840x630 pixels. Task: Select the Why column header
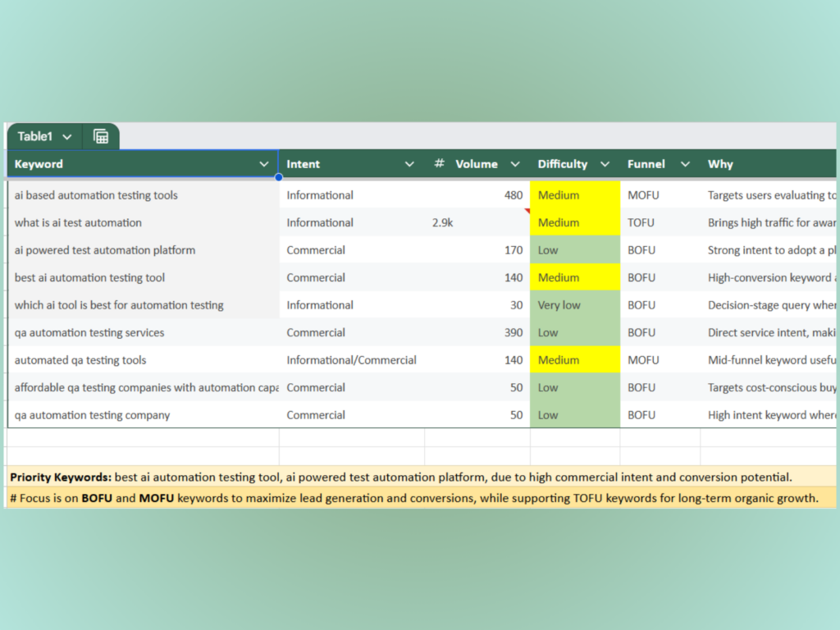pyautogui.click(x=768, y=164)
